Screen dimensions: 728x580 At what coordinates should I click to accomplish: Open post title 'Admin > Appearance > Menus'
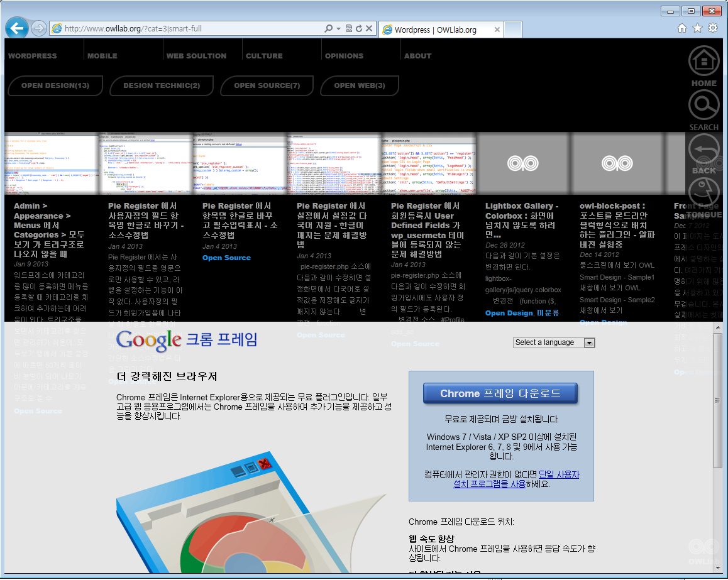pyautogui.click(x=49, y=230)
